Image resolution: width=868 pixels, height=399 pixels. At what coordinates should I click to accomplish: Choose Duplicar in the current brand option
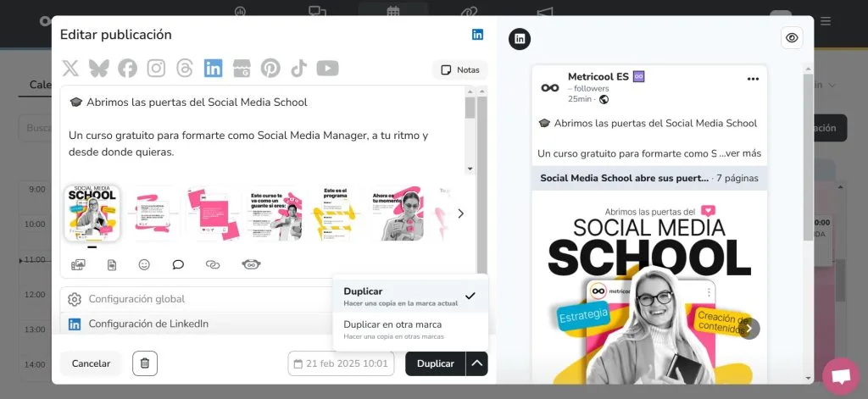pos(410,296)
